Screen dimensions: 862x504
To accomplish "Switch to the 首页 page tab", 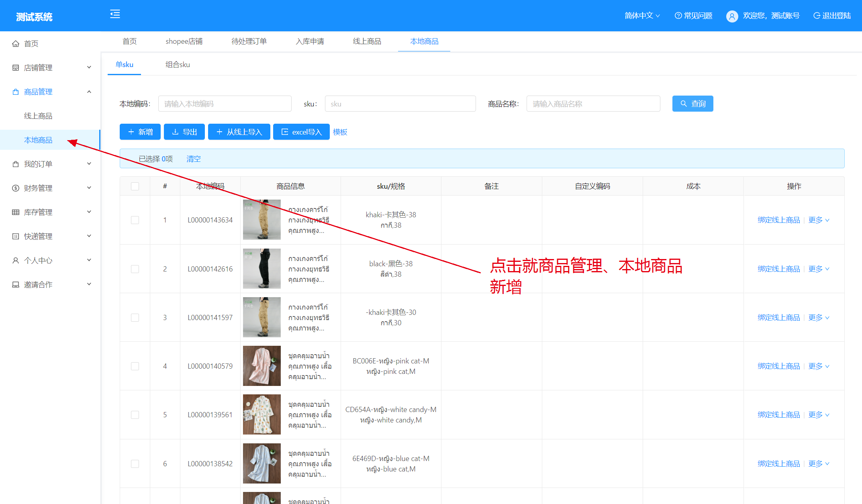I will (x=129, y=41).
